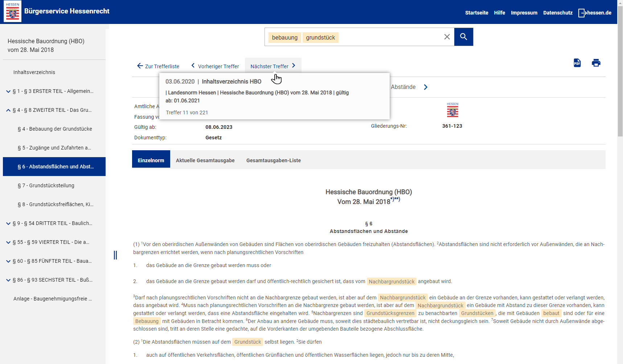Click 'Inhaltsverzeichnis HBO' in the tooltip
The height and width of the screenshot is (364, 623).
click(231, 82)
